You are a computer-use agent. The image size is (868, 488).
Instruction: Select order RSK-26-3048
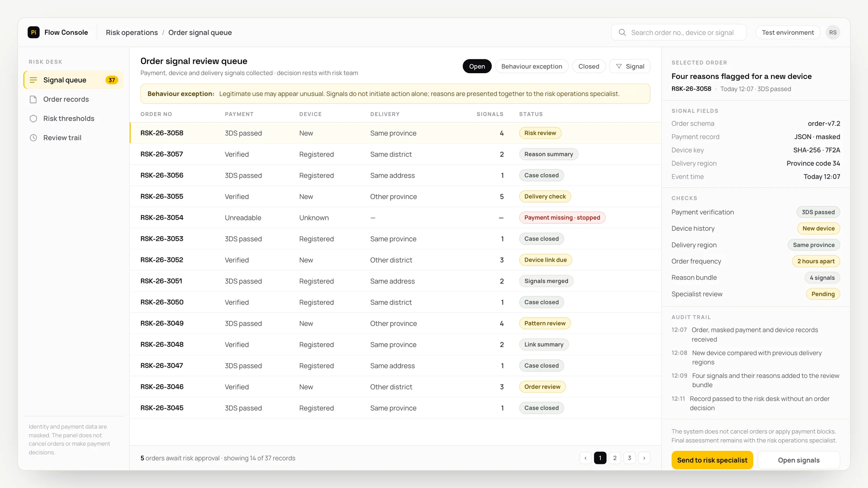click(x=395, y=344)
